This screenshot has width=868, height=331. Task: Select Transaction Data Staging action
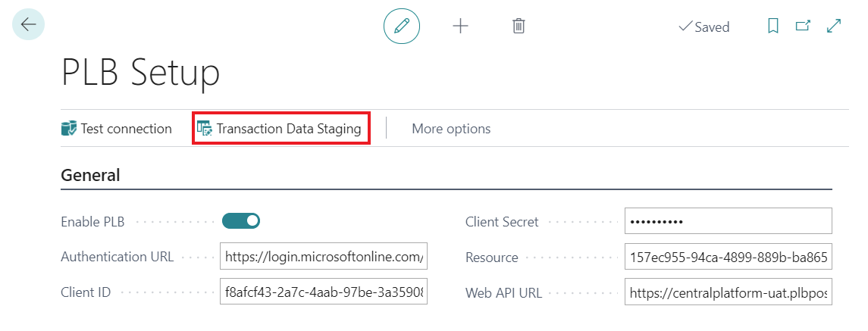click(x=288, y=129)
